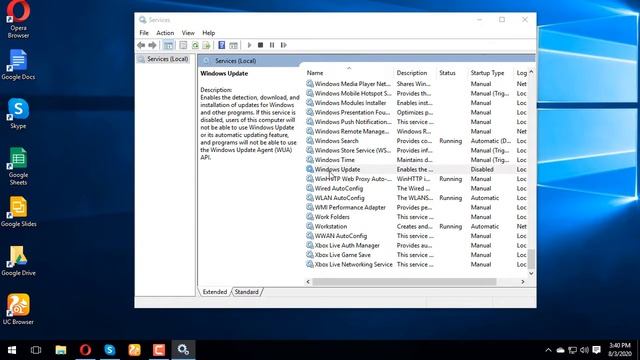
Task: Click the Stop Service square icon
Action: point(260,45)
